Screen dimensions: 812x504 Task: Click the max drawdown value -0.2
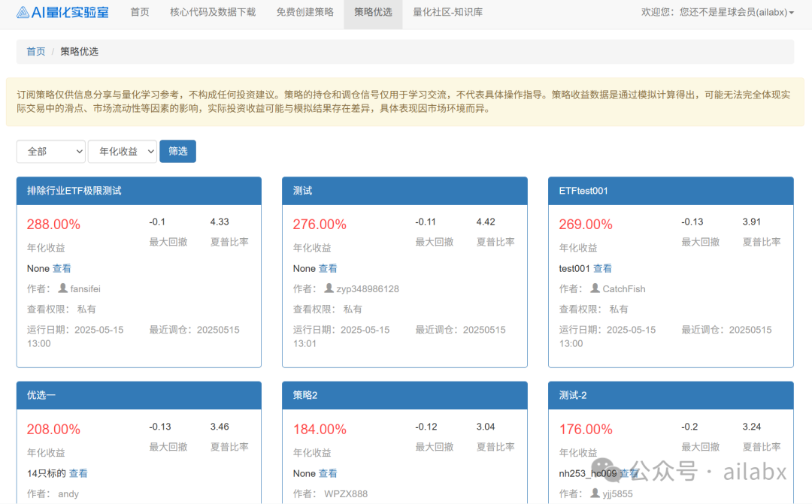[x=689, y=427]
